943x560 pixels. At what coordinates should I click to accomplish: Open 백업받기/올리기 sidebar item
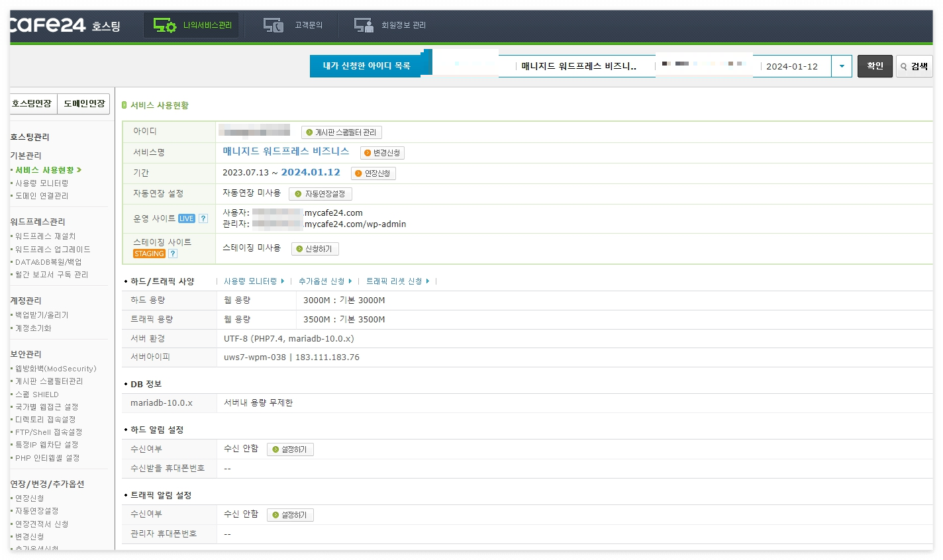coord(42,315)
